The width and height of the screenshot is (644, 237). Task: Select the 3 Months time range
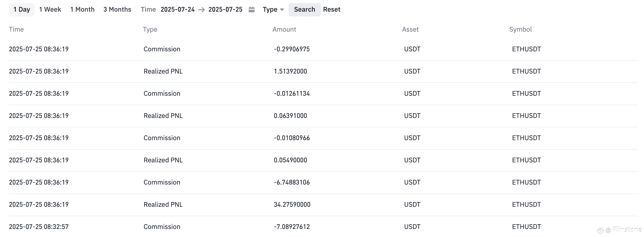tap(117, 9)
